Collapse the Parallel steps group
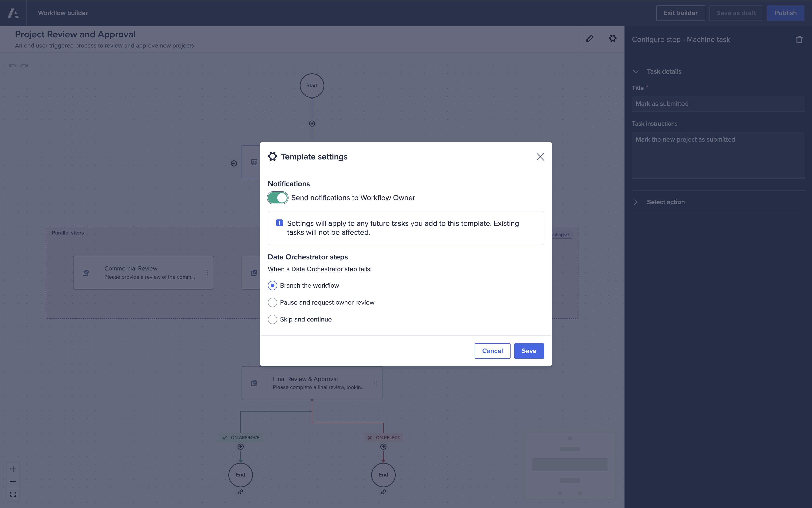This screenshot has height=508, width=812. coord(562,234)
